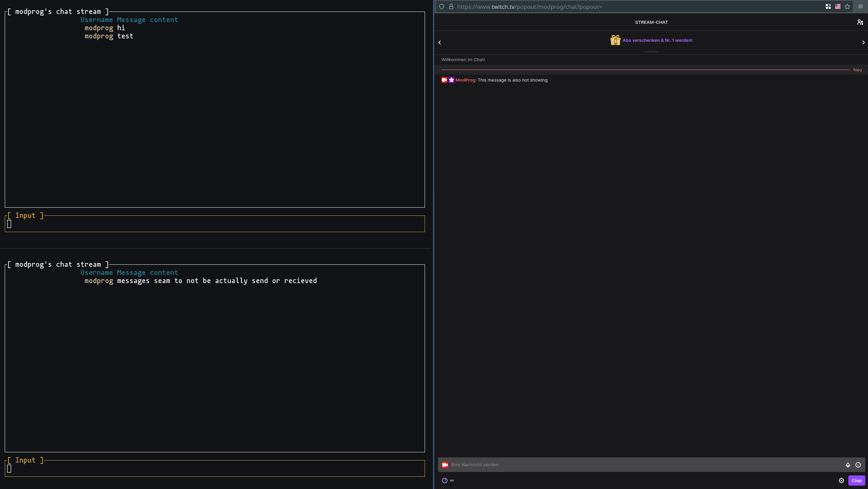Viewport: 868px width, 489px height.
Task: Click the STREAM-CHAT header title
Action: (x=651, y=22)
